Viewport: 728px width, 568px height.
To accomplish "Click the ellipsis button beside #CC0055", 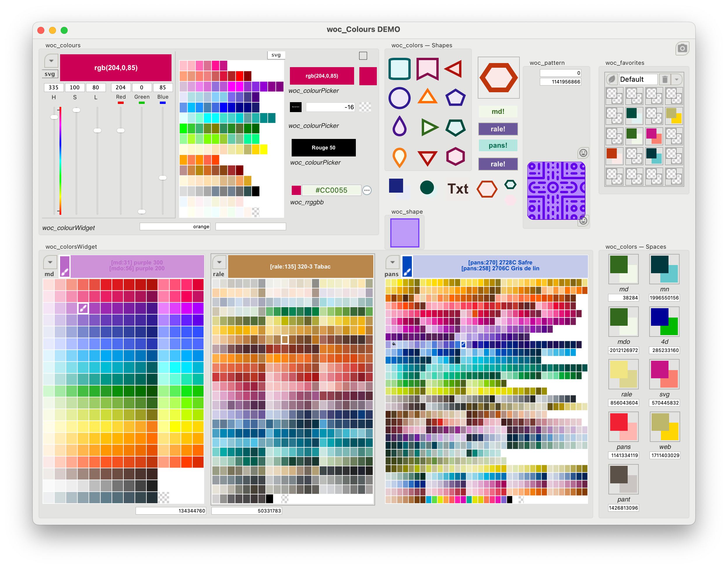I will tap(367, 190).
